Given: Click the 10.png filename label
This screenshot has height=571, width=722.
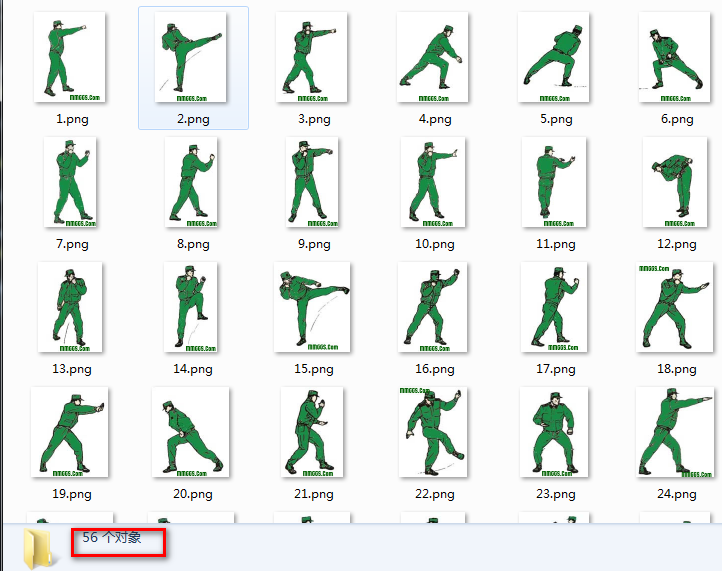Looking at the screenshot, I should 435,244.
